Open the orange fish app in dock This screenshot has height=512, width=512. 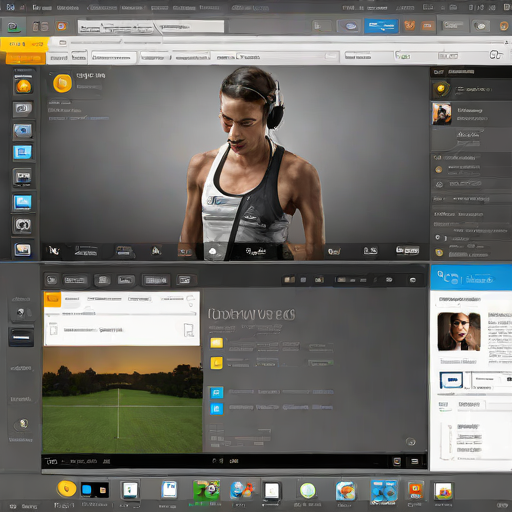345,491
